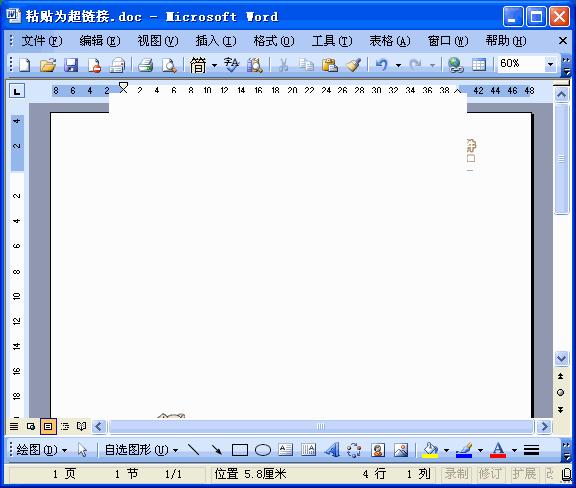
Task: Open the 格式 menu
Action: 274,40
